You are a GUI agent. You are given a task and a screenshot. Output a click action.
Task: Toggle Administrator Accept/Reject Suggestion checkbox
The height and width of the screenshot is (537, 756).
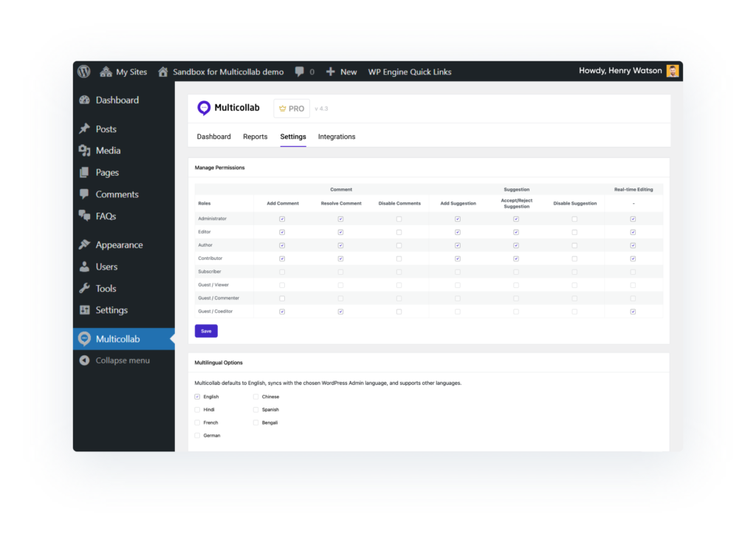(x=516, y=219)
